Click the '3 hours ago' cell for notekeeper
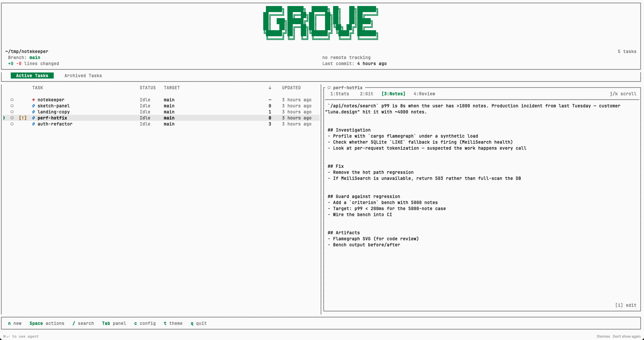This screenshot has height=340, width=644. click(297, 100)
